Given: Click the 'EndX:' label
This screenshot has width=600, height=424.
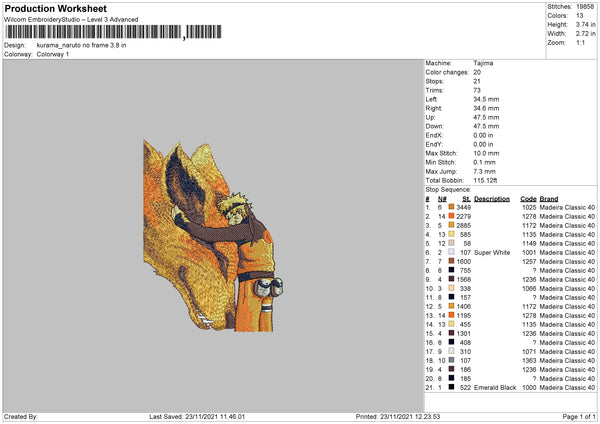Looking at the screenshot, I should point(434,135).
